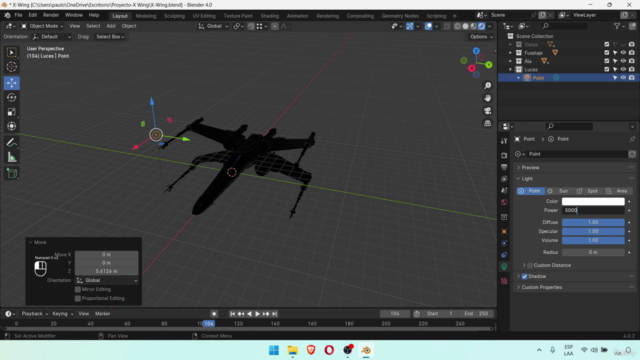Image resolution: width=640 pixels, height=360 pixels.
Task: Select the Transform tool
Action: [11, 126]
